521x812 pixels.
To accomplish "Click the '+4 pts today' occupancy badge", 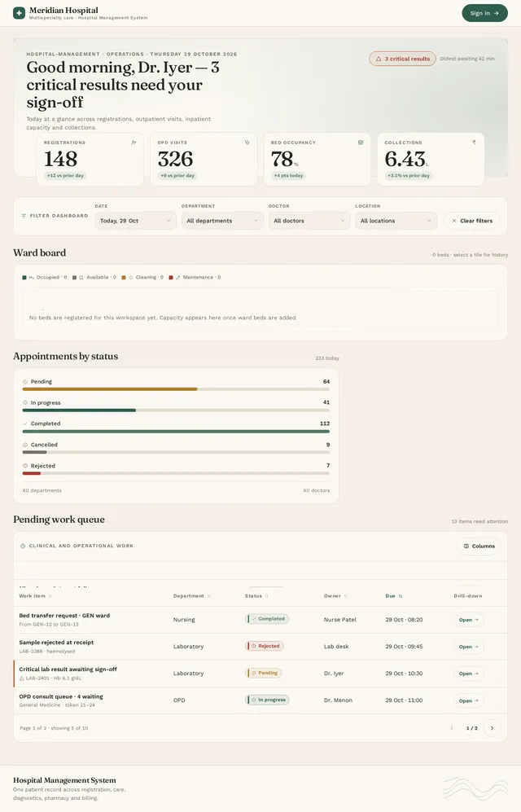I will coord(289,176).
